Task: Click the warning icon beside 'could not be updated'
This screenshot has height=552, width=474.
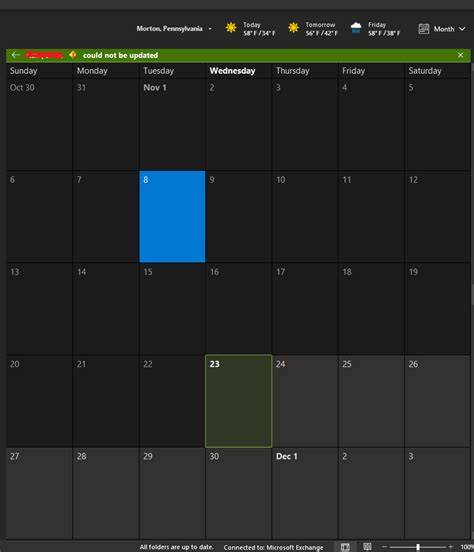Action: (x=73, y=55)
